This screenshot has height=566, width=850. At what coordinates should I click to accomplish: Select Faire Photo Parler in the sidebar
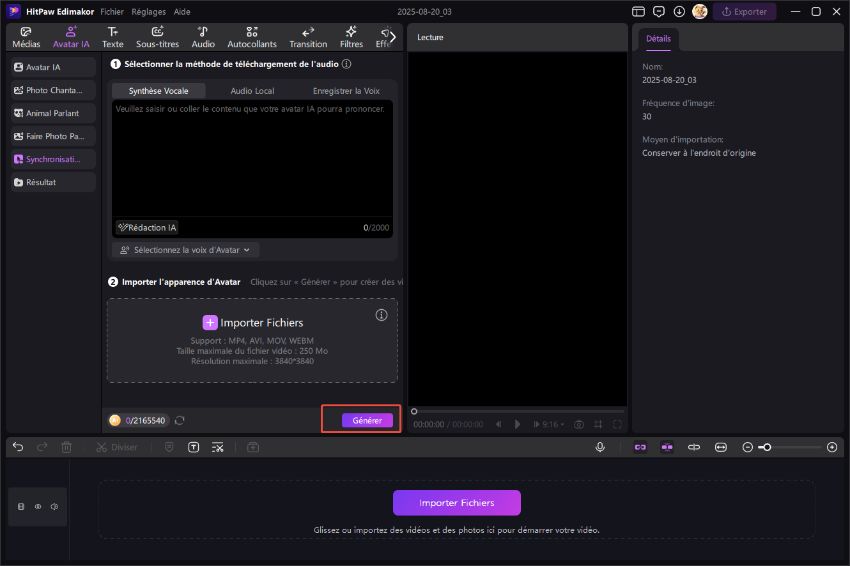[53, 136]
